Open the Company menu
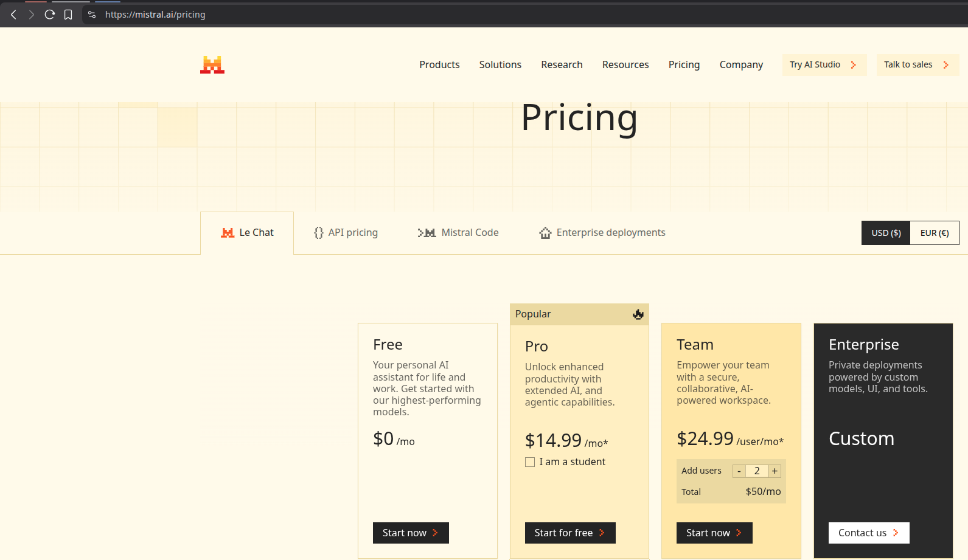The width and height of the screenshot is (968, 560). coord(741,64)
